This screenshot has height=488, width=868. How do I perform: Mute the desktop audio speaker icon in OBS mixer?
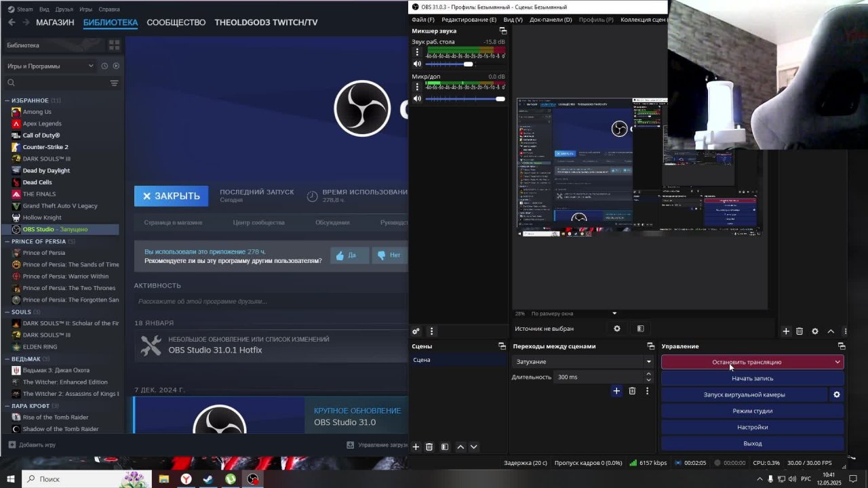coord(417,64)
